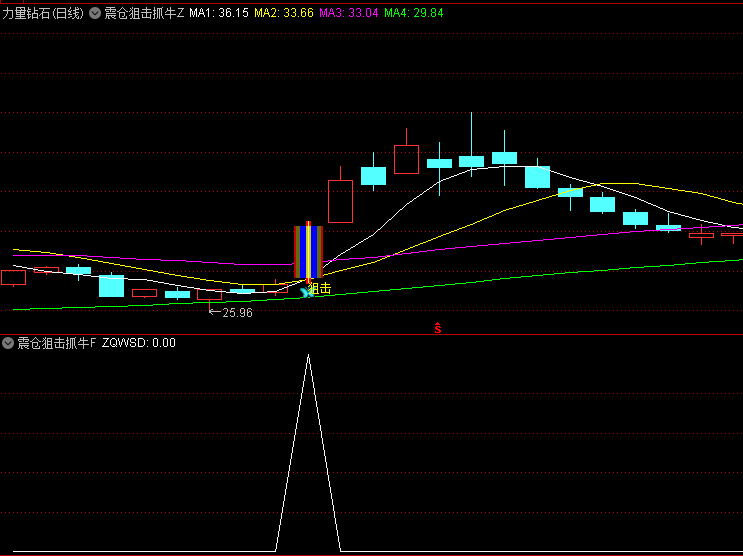Expand the 震仓狙击抓牛Z indicator dropdown arrow

94,13
